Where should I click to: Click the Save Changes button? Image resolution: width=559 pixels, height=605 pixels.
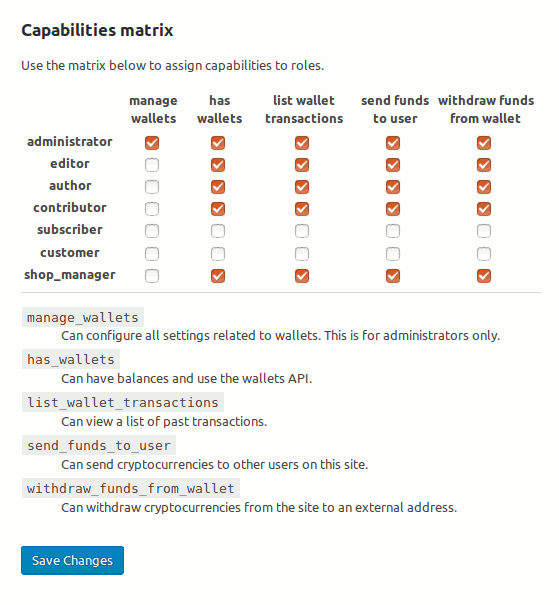click(73, 560)
